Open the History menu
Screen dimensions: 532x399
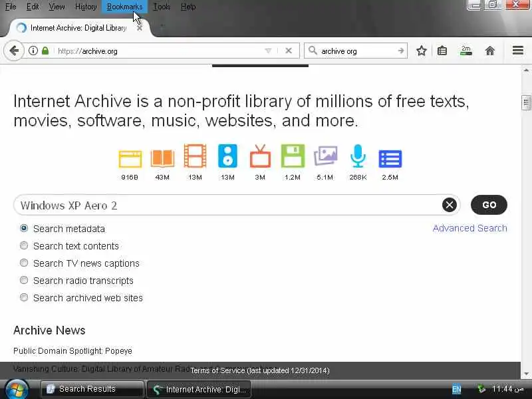click(x=86, y=7)
